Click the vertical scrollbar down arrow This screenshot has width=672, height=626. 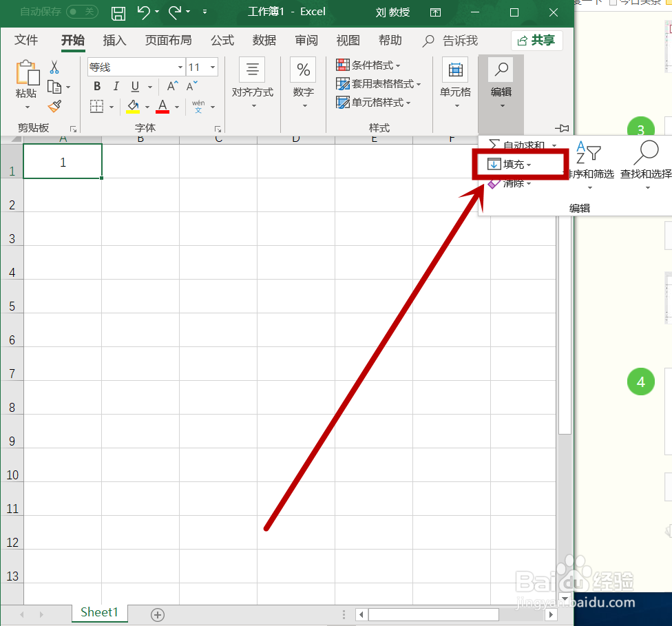(565, 598)
